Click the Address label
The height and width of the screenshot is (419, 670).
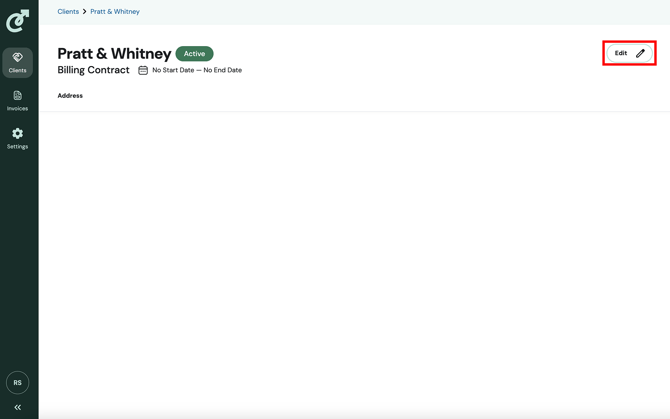70,96
